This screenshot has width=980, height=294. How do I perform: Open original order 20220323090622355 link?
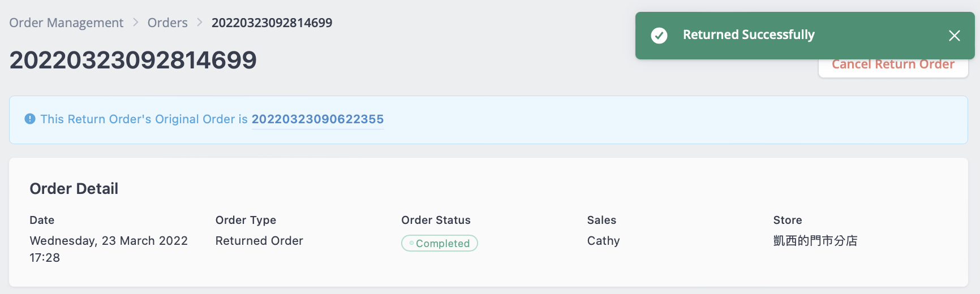coord(317,119)
